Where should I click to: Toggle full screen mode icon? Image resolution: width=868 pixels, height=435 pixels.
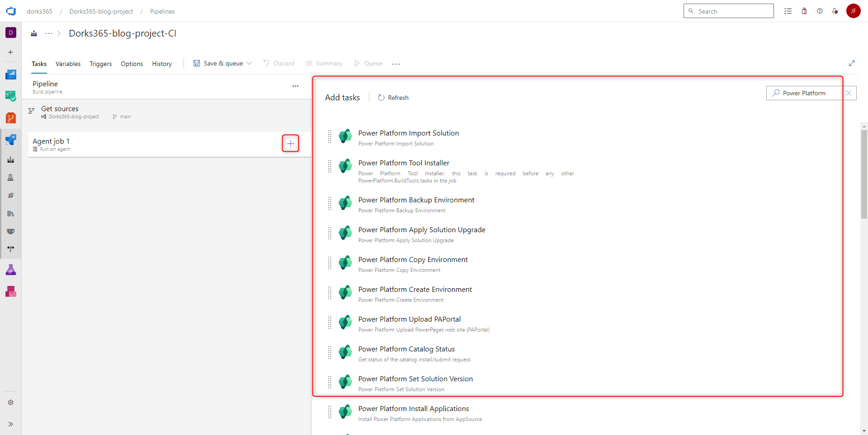pyautogui.click(x=852, y=63)
